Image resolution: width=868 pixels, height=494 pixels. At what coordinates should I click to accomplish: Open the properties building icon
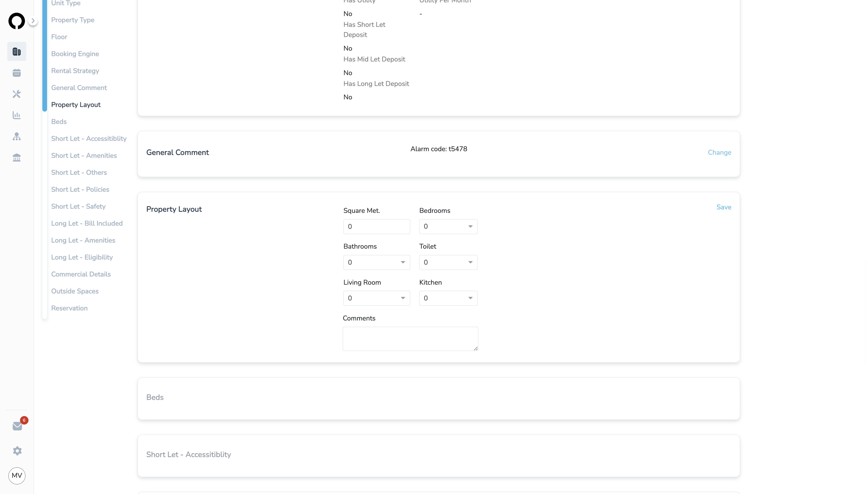click(17, 52)
